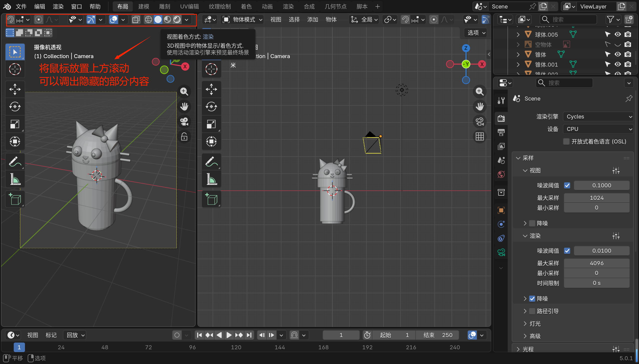Uncheck the render 降噪 denoise checkbox
Image resolution: width=639 pixels, height=364 pixels.
532,299
